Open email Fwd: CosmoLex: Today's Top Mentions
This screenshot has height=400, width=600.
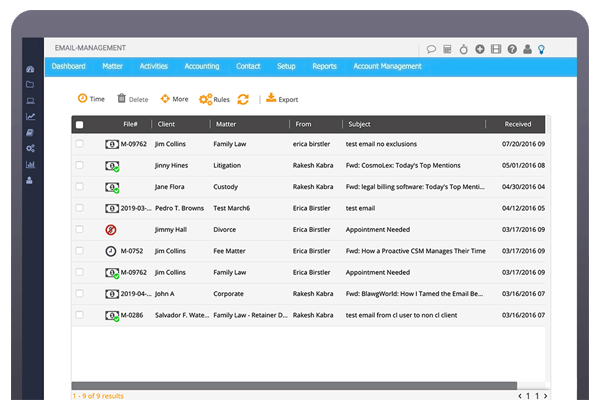403,165
